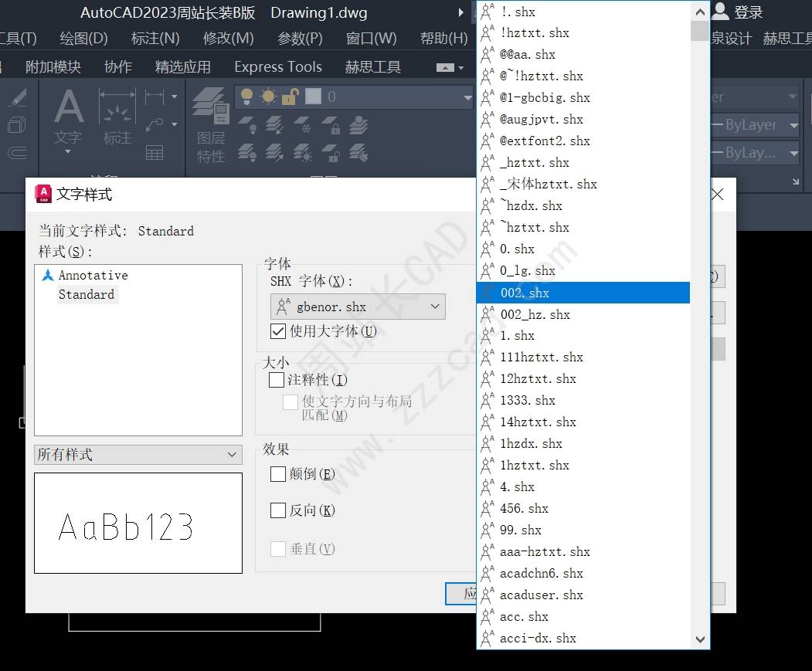
Task: Click the 3D box icon in ribbon
Action: pos(17,125)
